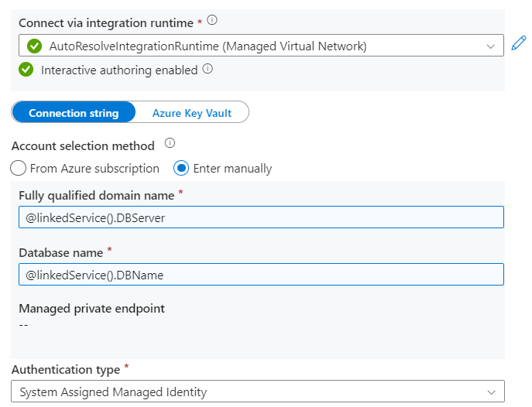Click the Interactive authoring enabled text
This screenshot has height=407, width=532.
(x=119, y=70)
